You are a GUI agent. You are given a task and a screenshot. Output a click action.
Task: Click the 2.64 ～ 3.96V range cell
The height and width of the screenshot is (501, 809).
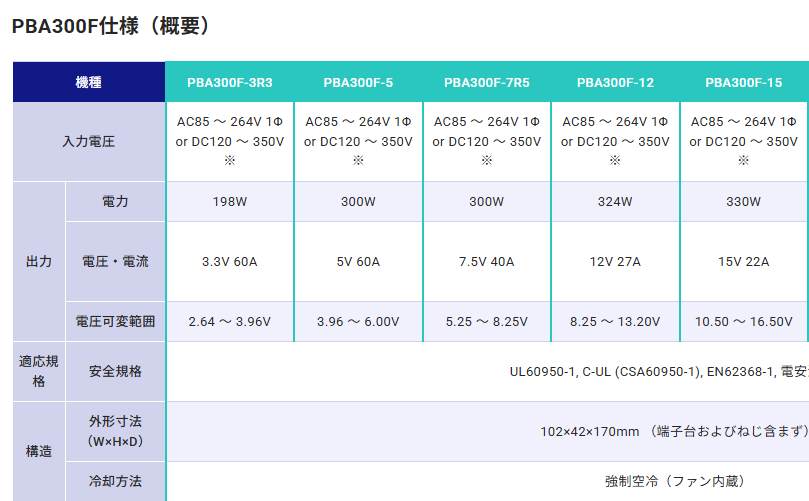230,321
